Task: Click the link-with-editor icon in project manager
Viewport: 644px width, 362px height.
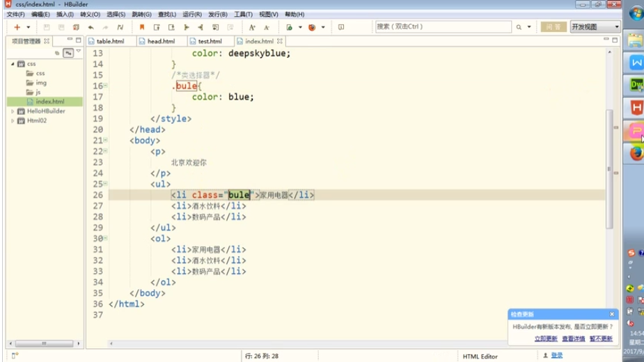Action: [x=68, y=52]
